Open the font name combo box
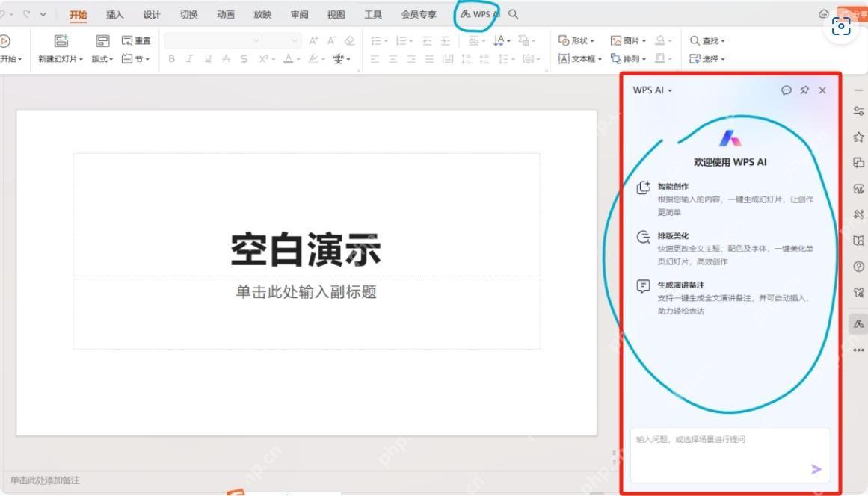 pyautogui.click(x=212, y=40)
